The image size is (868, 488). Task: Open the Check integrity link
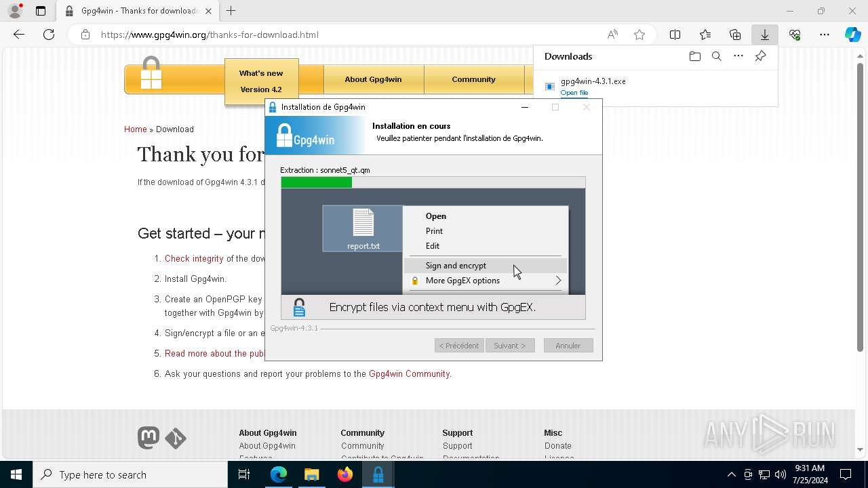194,258
